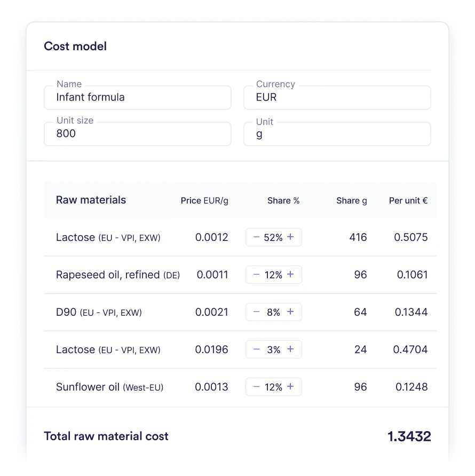Increase Rapeseed oil share with plus icon
The height and width of the screenshot is (476, 475).
(x=290, y=274)
